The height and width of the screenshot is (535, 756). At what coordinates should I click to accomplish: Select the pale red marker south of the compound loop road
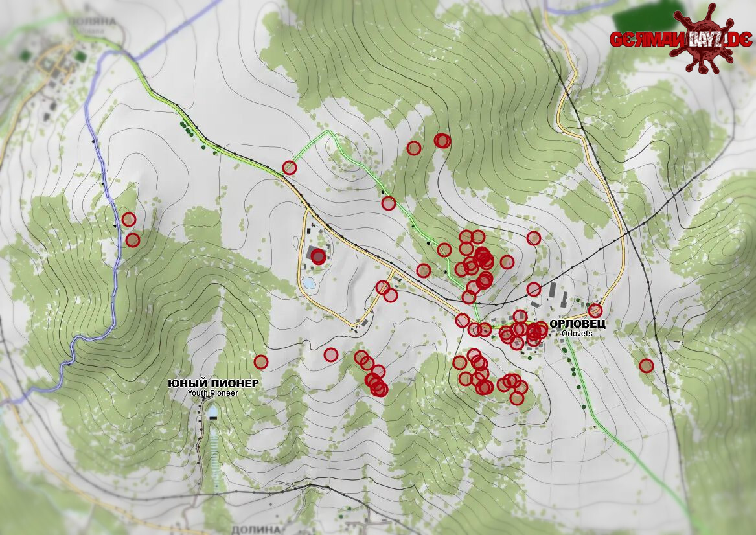tap(331, 355)
